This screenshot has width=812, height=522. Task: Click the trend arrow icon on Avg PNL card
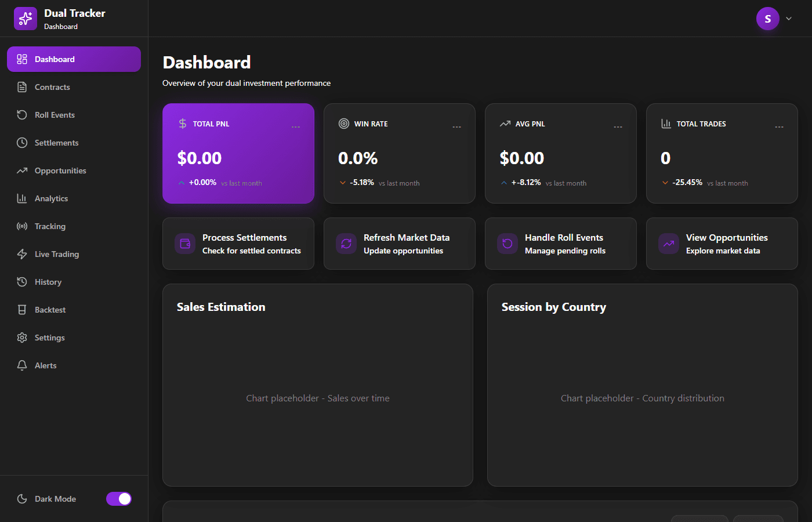coord(505,124)
